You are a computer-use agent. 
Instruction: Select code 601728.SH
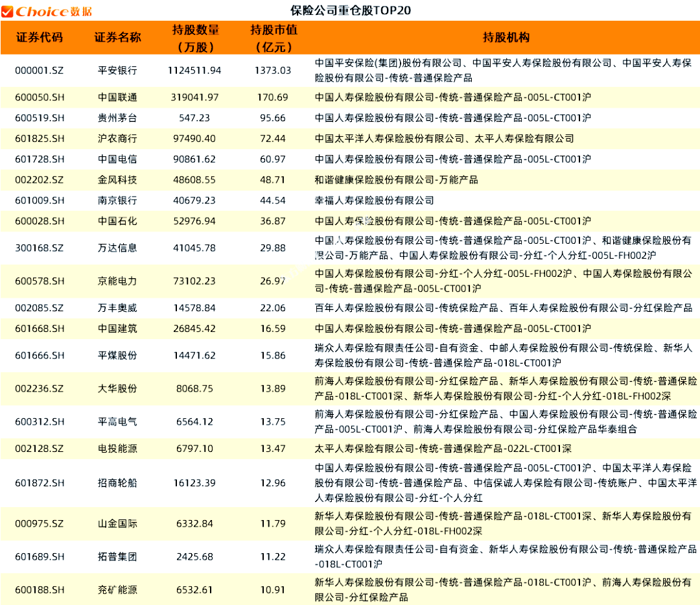(40, 159)
